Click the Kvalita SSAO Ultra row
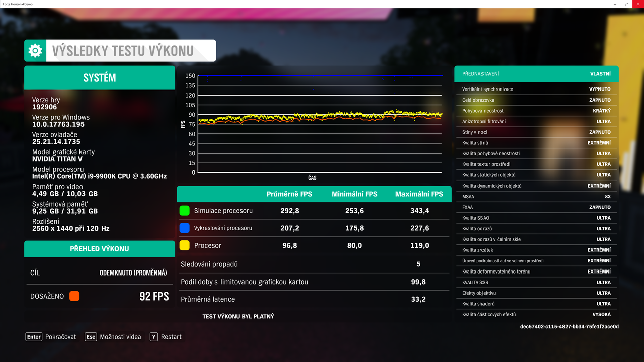Viewport: 644px width, 362px height. tap(536, 218)
